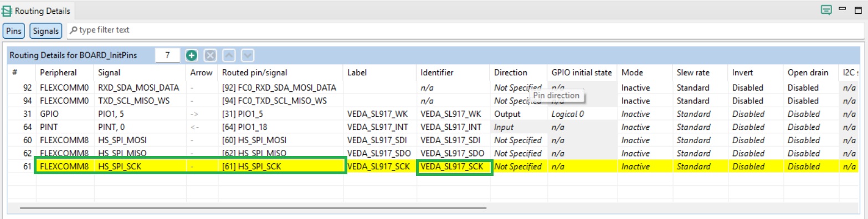Open the green problems/comment icon at top right

tap(826, 9)
